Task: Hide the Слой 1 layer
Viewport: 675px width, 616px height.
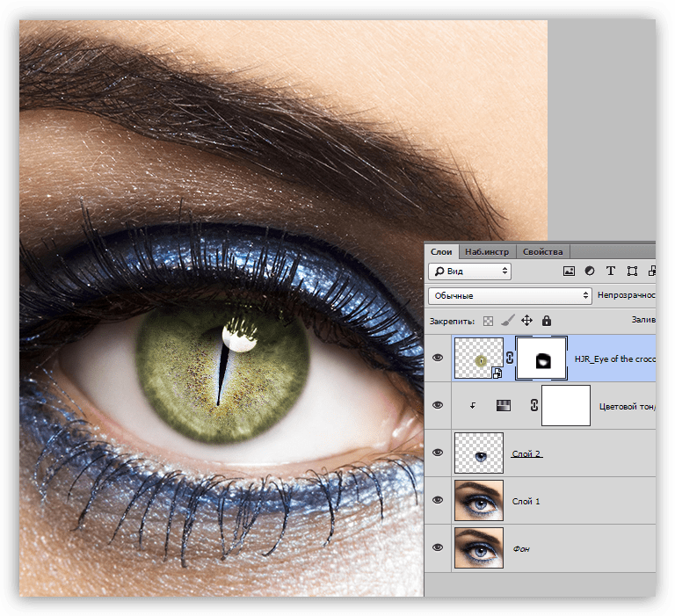Action: pos(438,500)
